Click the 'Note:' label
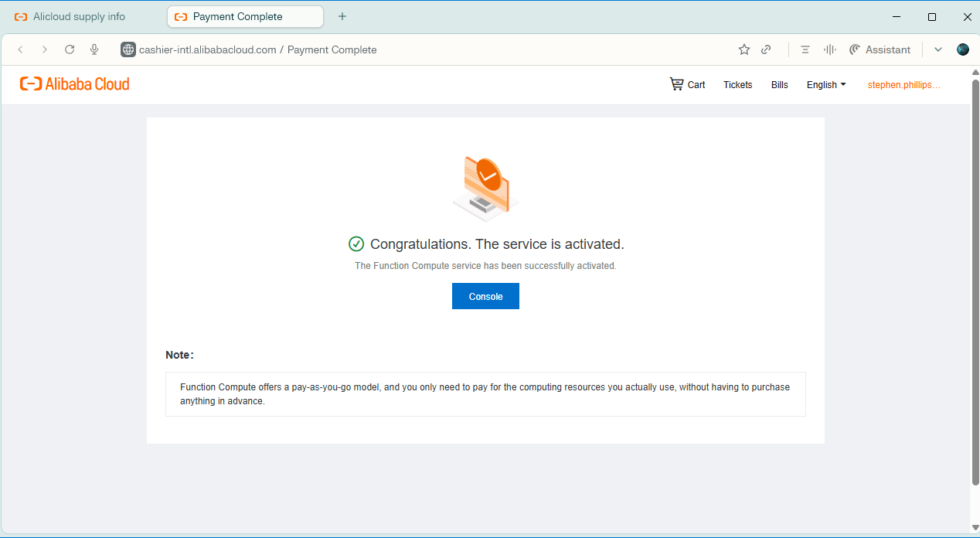 179,355
